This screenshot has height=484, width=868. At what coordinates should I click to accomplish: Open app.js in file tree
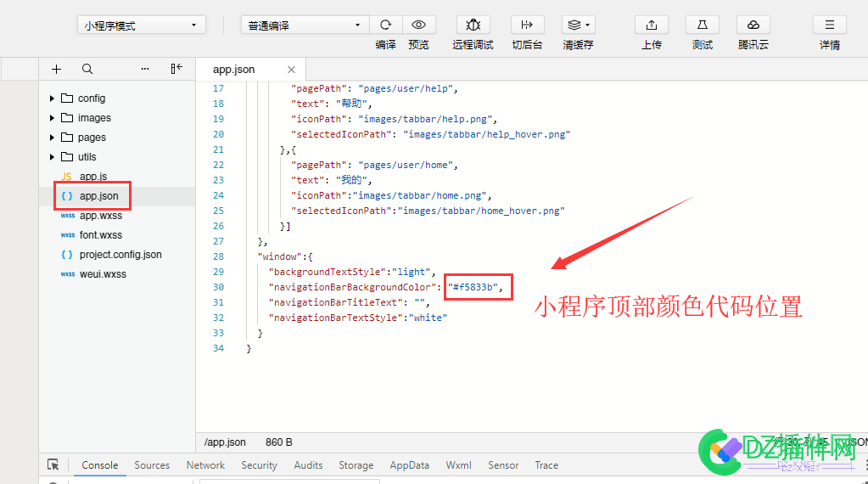93,176
